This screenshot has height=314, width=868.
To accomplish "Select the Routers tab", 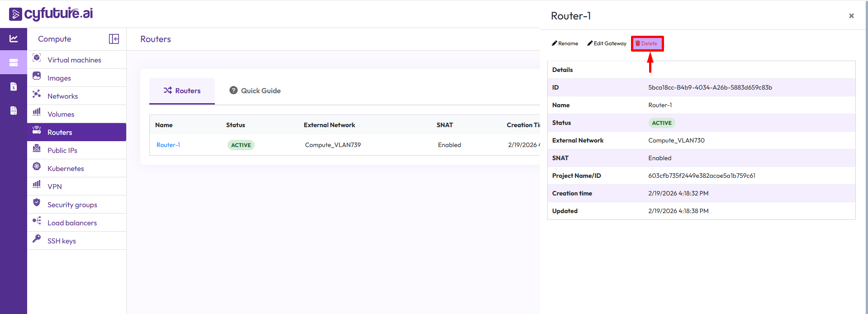I will [182, 90].
